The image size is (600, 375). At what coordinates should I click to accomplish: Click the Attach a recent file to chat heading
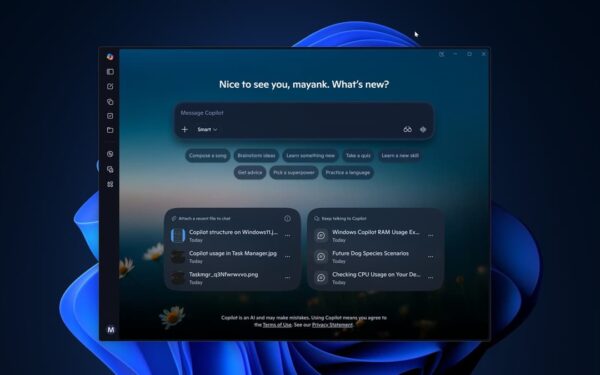click(x=204, y=218)
